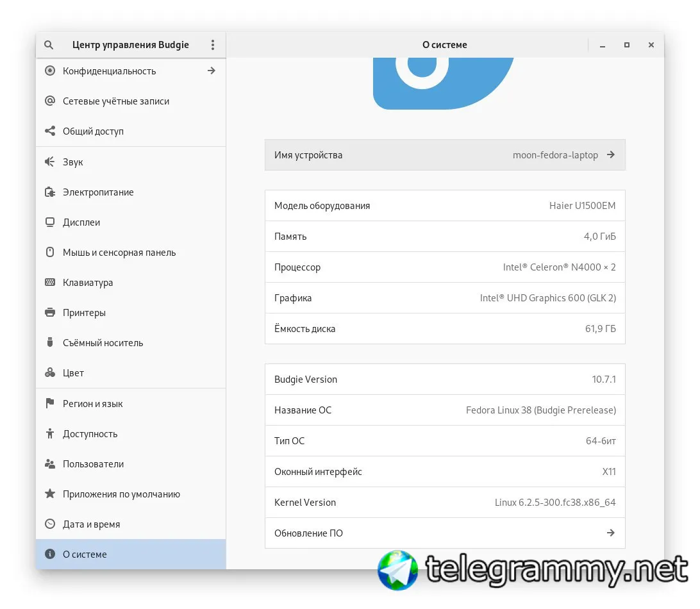
Task: Open the Обновление ПО arrow
Action: (611, 533)
